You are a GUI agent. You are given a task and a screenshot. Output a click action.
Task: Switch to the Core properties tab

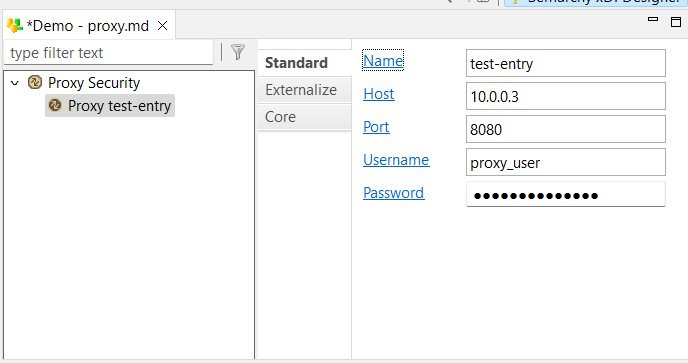tap(305, 117)
